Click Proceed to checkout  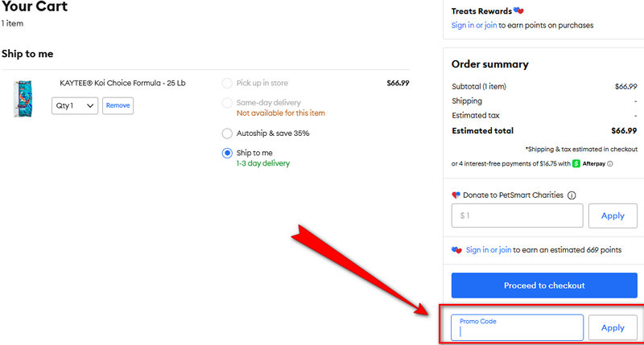point(543,285)
